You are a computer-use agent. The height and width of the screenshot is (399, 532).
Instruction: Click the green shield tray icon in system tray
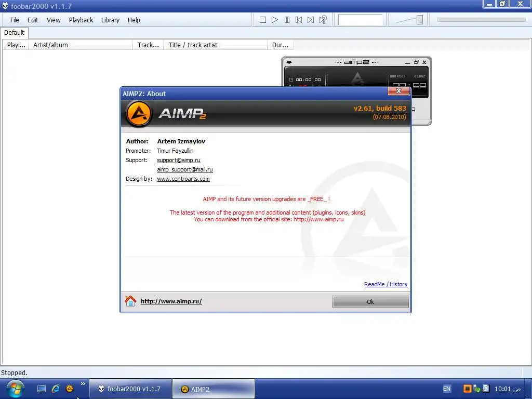476,389
